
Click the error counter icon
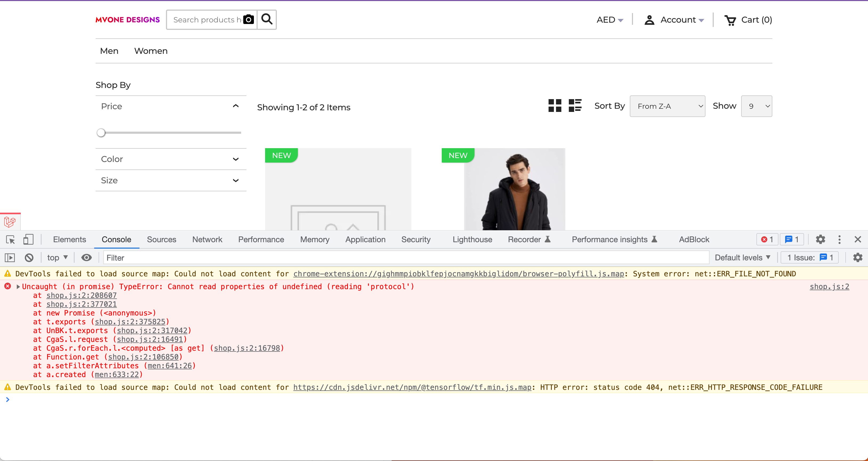[767, 239]
